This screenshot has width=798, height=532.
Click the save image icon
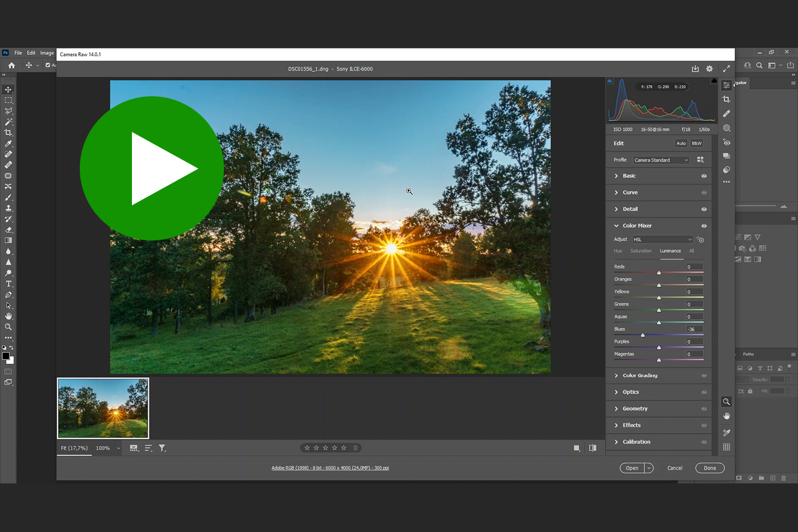[695, 69]
